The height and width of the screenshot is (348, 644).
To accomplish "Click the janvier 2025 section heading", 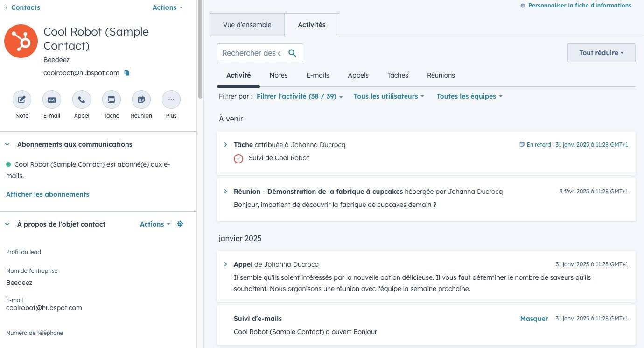I will pyautogui.click(x=240, y=238).
